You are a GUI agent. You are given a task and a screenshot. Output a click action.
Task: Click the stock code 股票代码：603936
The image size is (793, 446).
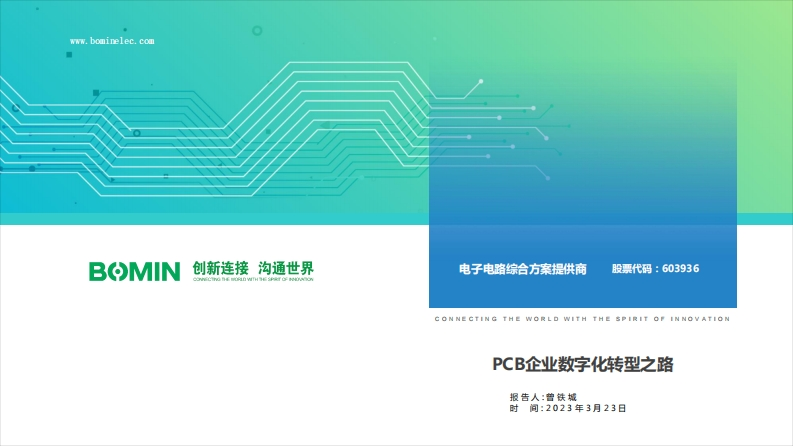655,269
